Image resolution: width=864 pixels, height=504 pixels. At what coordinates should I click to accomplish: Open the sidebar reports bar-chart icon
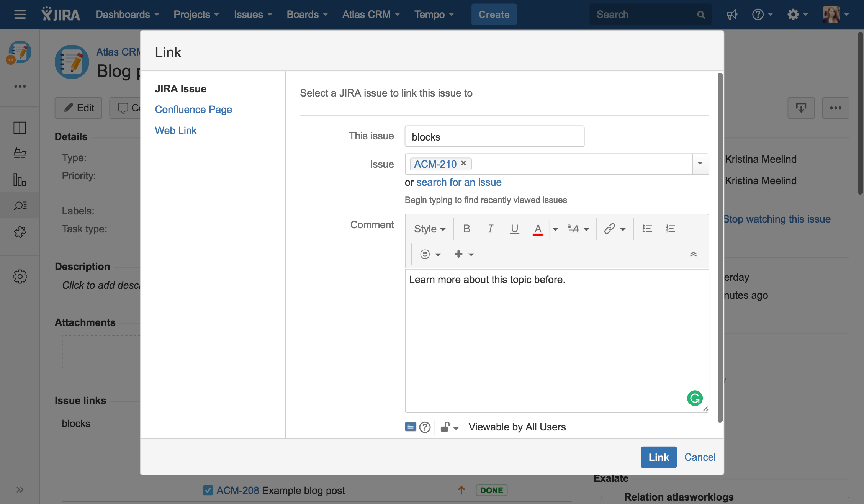(x=20, y=179)
